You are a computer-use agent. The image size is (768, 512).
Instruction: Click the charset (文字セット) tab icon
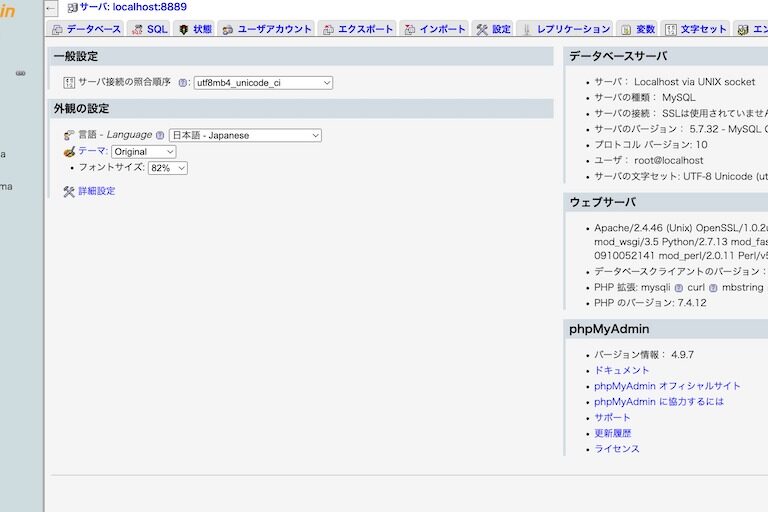671,30
